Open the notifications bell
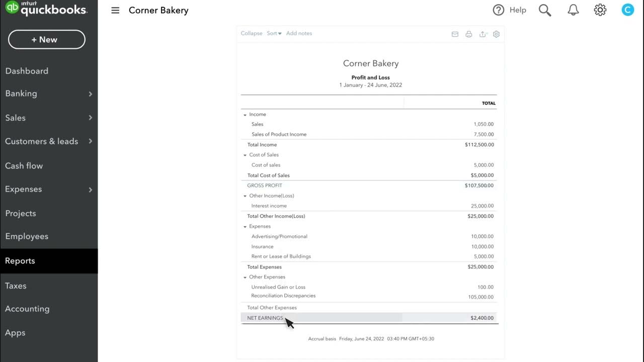Viewport: 644px width, 362px height. [573, 10]
